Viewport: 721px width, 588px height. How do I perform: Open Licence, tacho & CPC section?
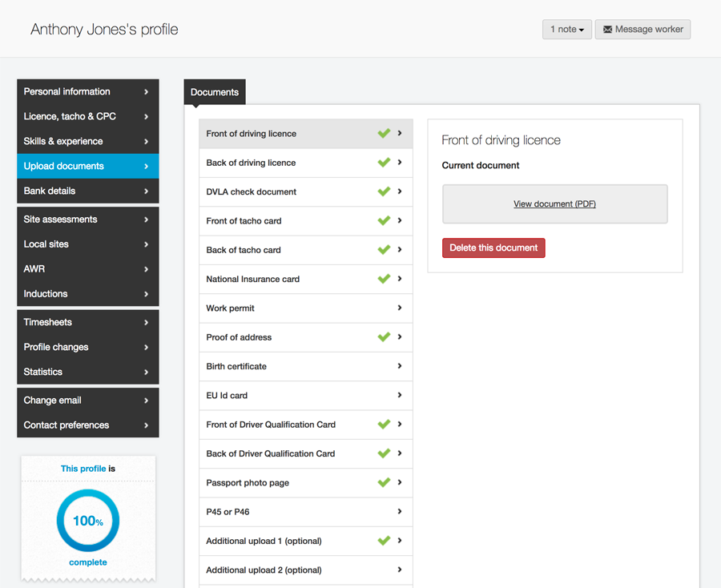[x=88, y=116]
